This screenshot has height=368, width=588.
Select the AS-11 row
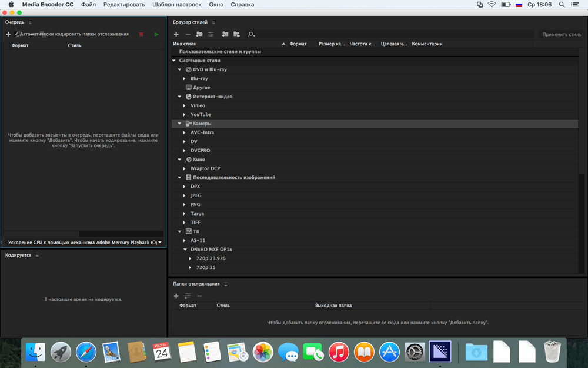(375, 241)
